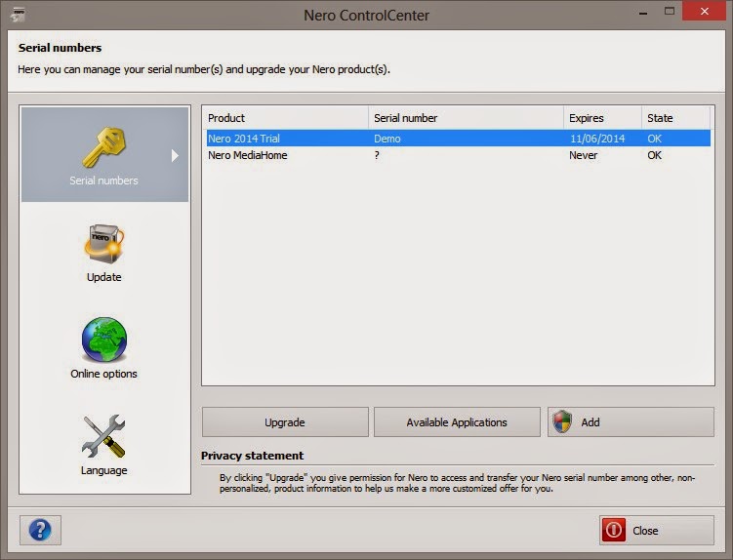This screenshot has width=733, height=560.
Task: Sort by the Expires column header
Action: [602, 118]
